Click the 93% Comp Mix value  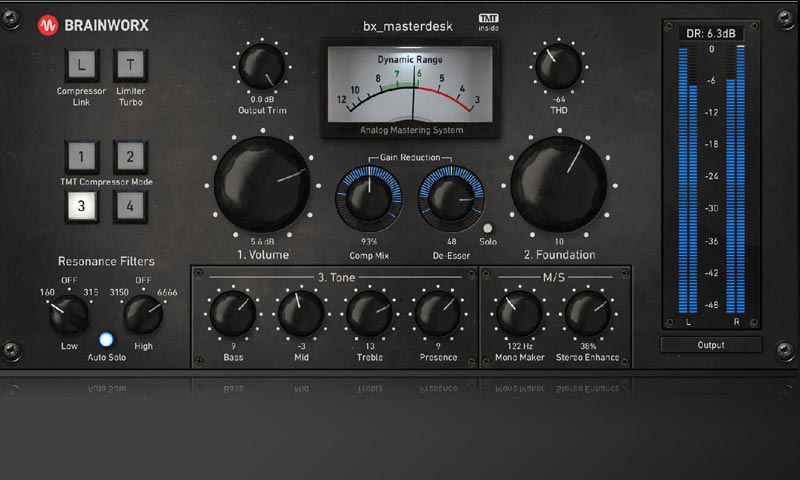coord(369,241)
